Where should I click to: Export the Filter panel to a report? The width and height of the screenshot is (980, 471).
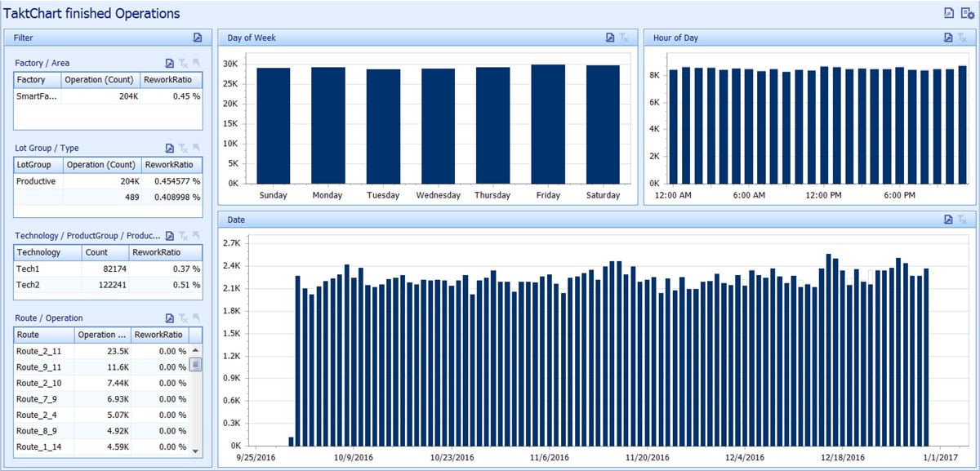tap(196, 38)
